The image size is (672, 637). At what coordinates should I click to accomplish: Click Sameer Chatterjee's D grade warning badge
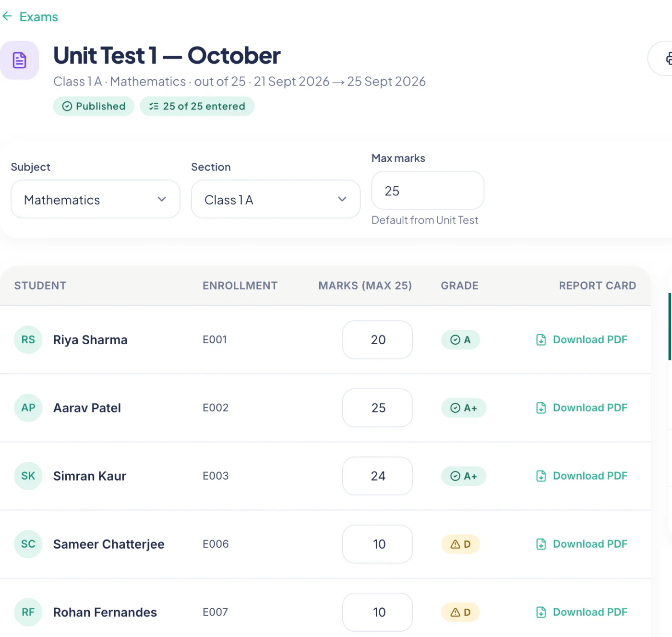pyautogui.click(x=460, y=544)
